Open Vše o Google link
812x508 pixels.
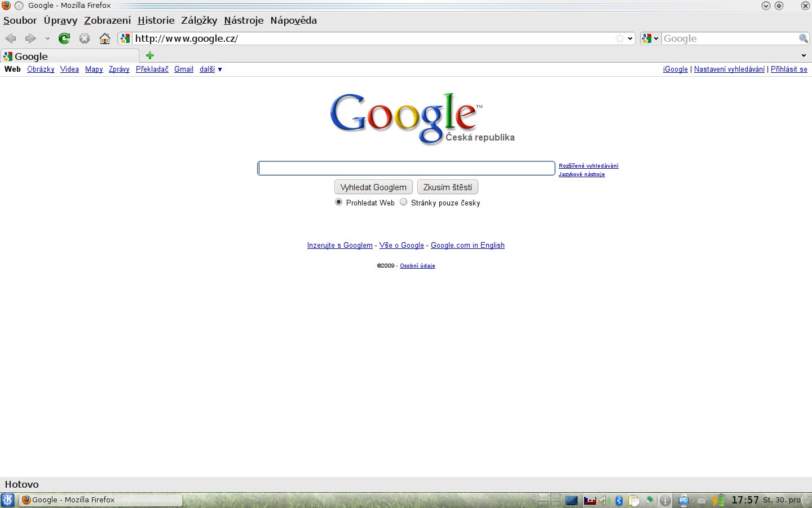click(x=401, y=246)
